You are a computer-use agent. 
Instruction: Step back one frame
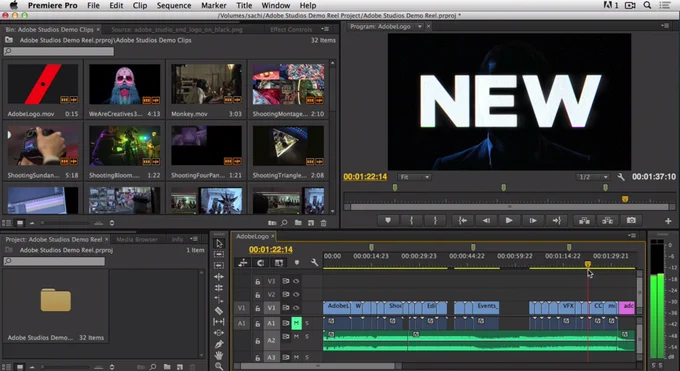tap(486, 220)
